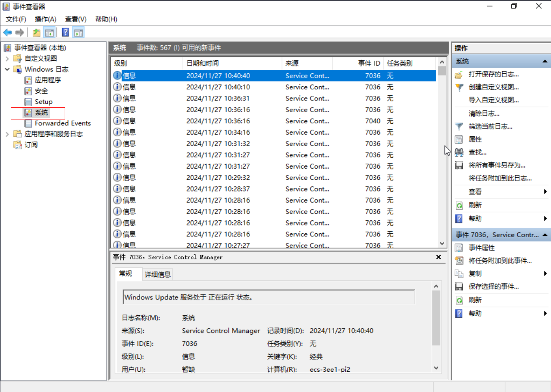The height and width of the screenshot is (392, 551).
Task: Click the up-one-level folder toolbar icon
Action: tap(37, 32)
